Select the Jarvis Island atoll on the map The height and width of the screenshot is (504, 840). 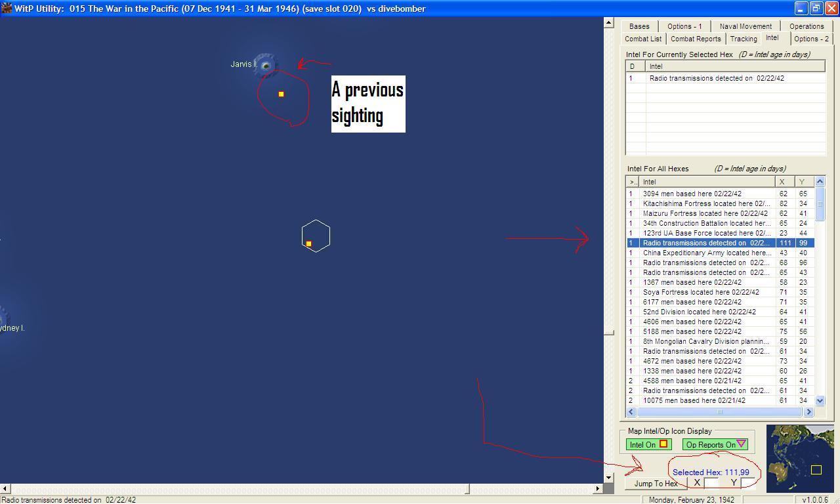pyautogui.click(x=266, y=65)
